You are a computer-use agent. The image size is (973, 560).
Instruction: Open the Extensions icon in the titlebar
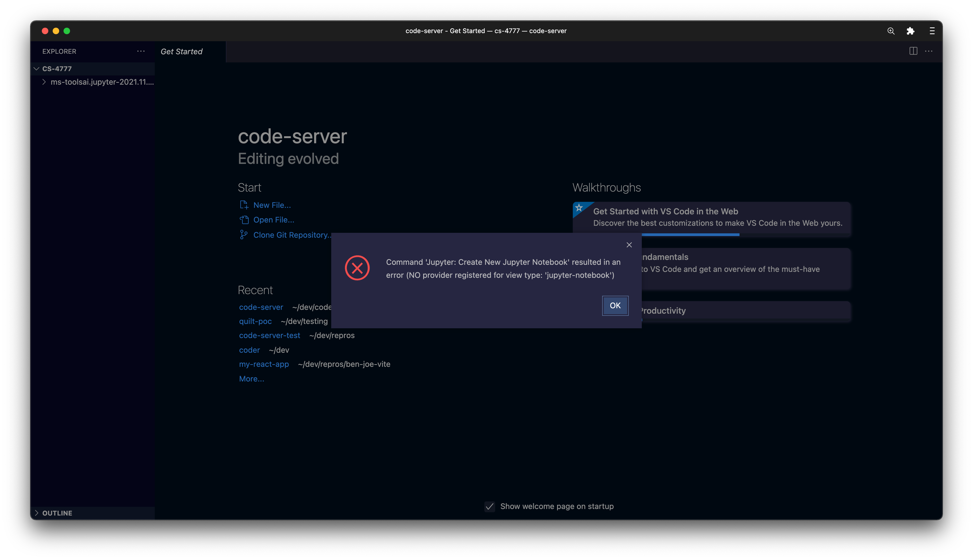911,31
